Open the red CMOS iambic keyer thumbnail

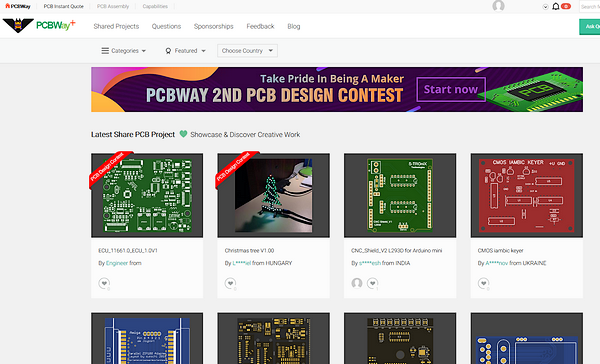pos(527,195)
